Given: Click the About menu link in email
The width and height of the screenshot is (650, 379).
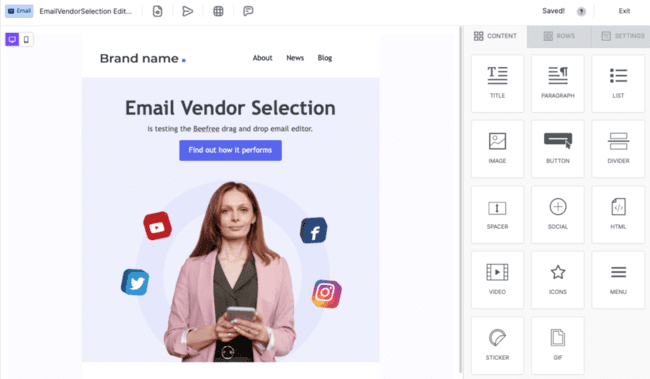Looking at the screenshot, I should 262,58.
